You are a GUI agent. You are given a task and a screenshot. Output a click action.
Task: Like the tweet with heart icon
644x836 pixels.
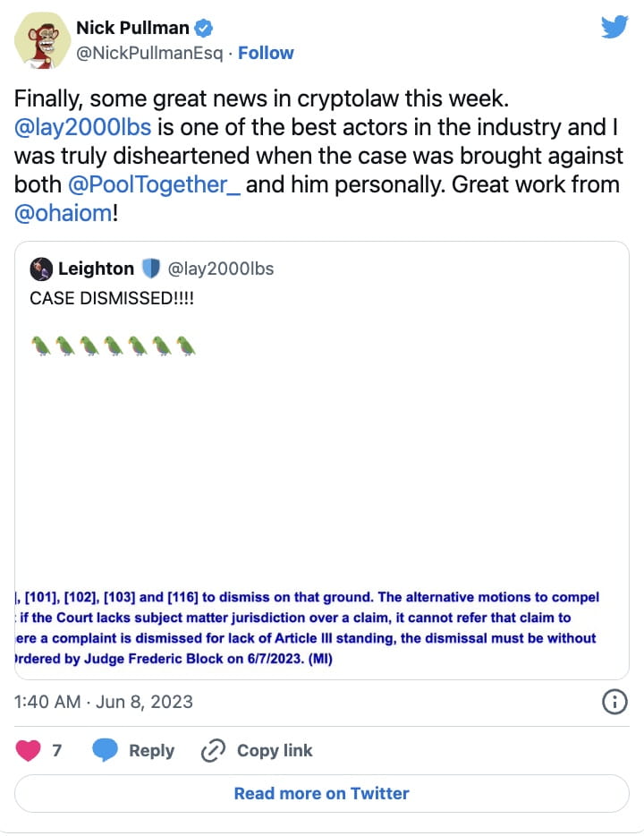coord(29,750)
